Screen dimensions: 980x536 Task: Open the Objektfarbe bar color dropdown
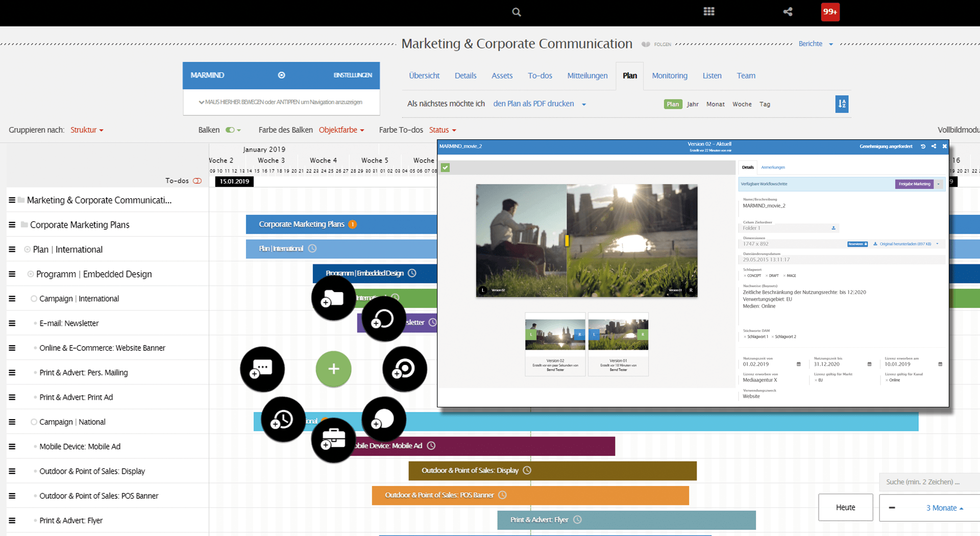coord(341,130)
